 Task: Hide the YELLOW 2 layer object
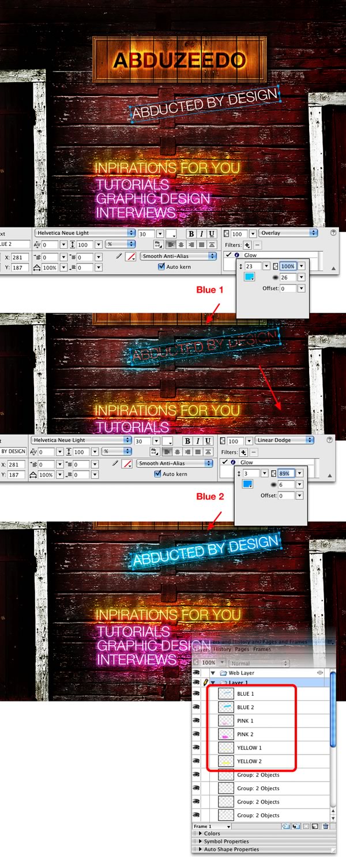196,761
